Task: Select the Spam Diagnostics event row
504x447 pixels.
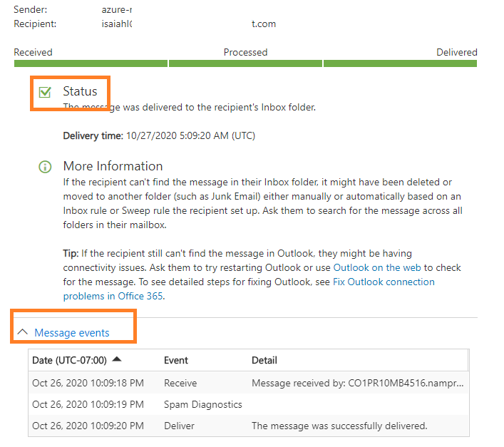Action: (x=249, y=404)
